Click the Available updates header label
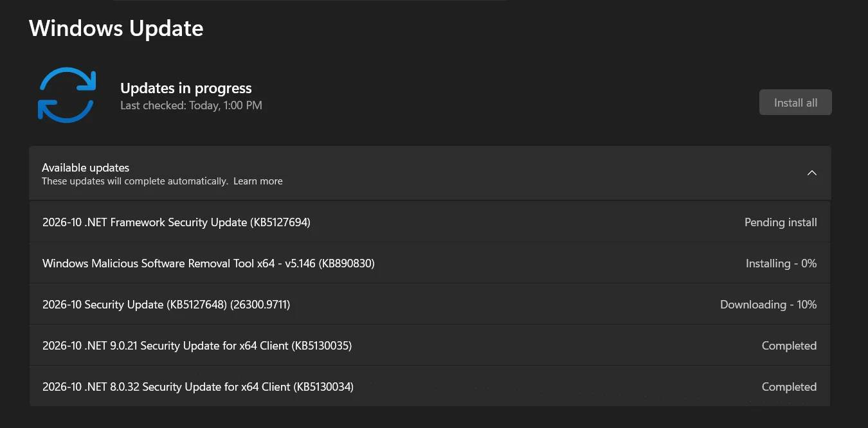 pyautogui.click(x=86, y=167)
